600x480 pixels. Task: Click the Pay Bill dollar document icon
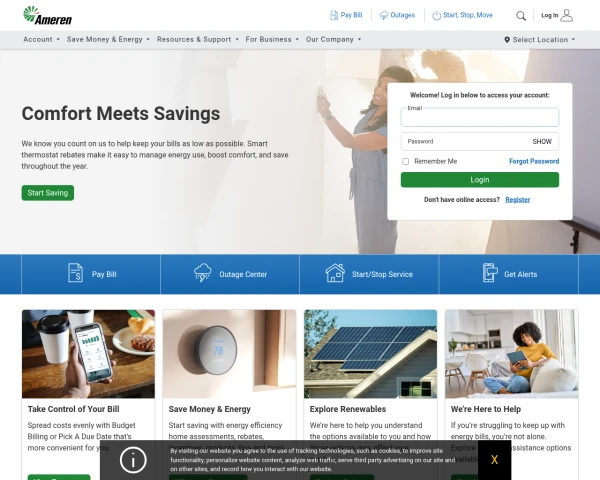pos(75,273)
